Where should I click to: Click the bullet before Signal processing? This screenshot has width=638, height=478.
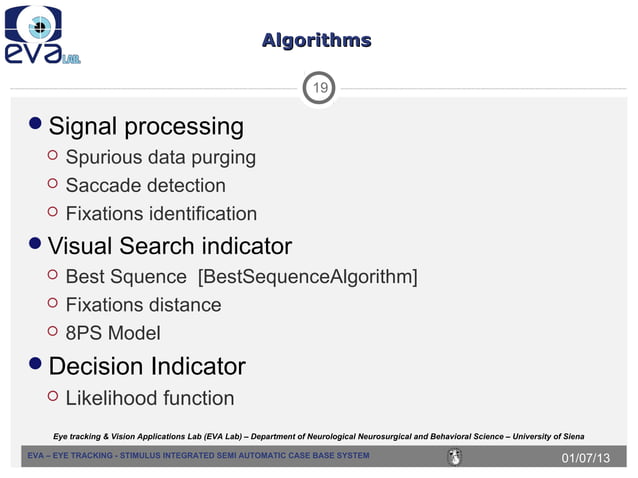pos(35,123)
